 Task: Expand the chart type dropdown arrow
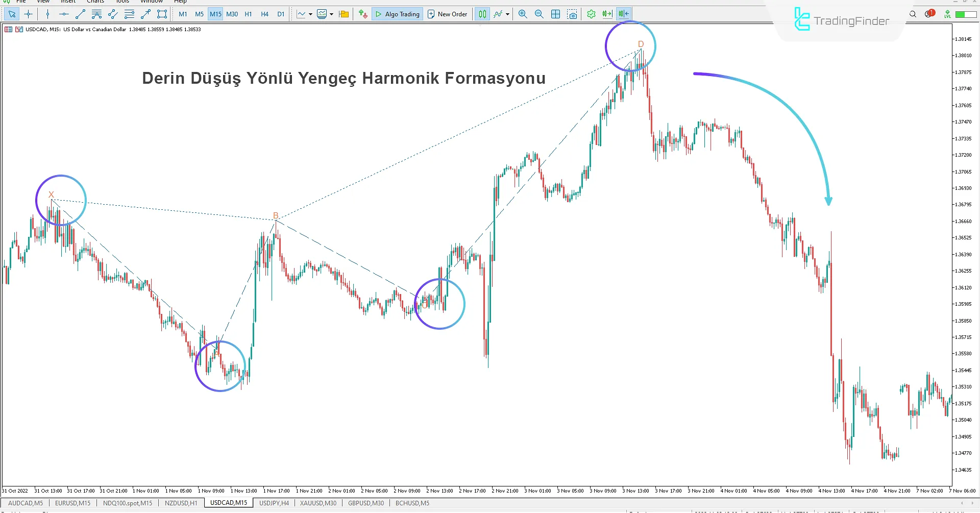point(310,14)
